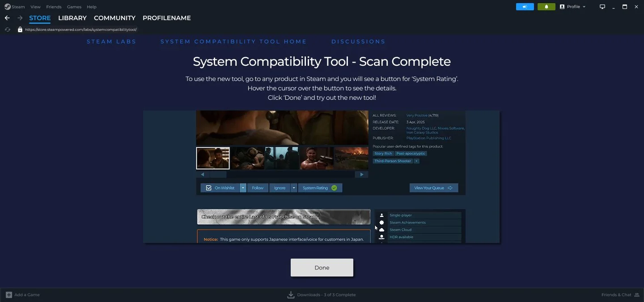The width and height of the screenshot is (644, 302).
Task: Open the Games menu
Action: pyautogui.click(x=74, y=7)
